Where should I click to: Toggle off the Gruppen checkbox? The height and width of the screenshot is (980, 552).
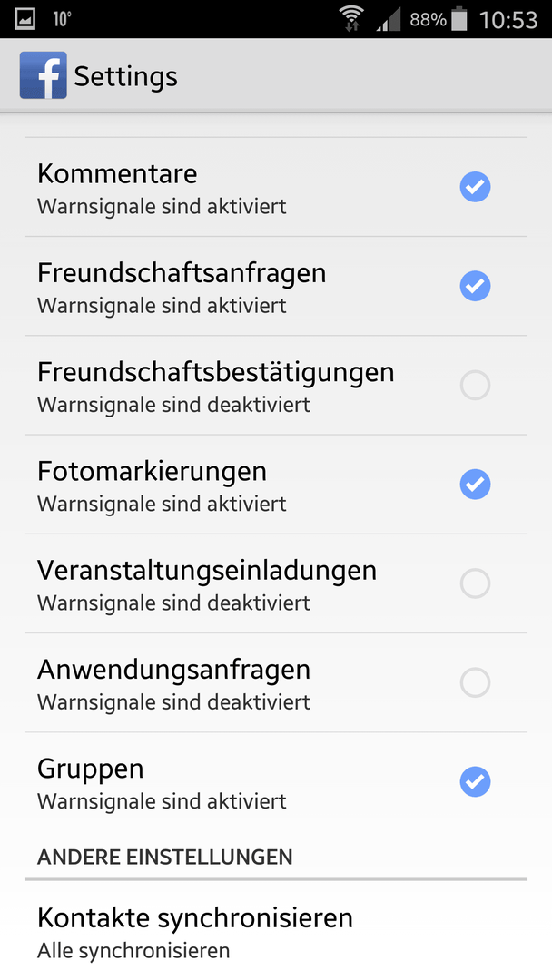point(475,782)
